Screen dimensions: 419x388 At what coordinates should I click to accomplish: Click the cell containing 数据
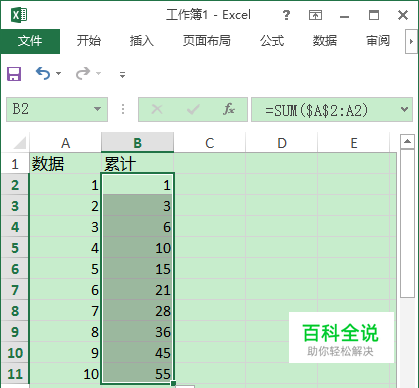coord(65,164)
